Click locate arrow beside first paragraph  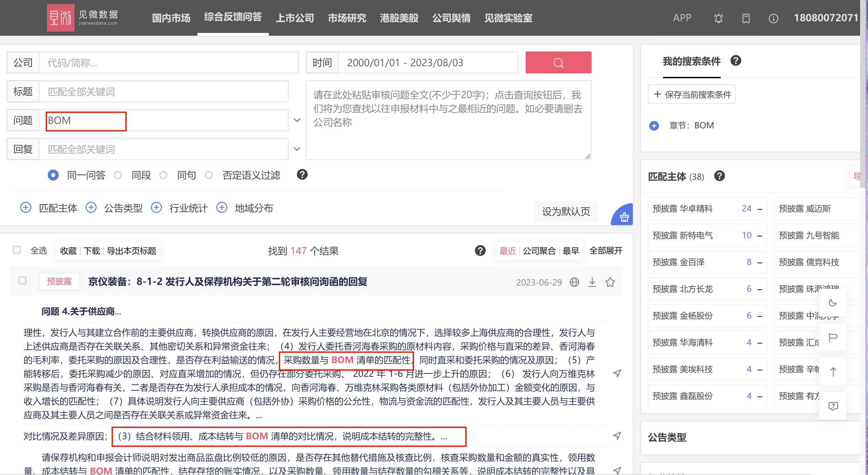[x=617, y=373]
